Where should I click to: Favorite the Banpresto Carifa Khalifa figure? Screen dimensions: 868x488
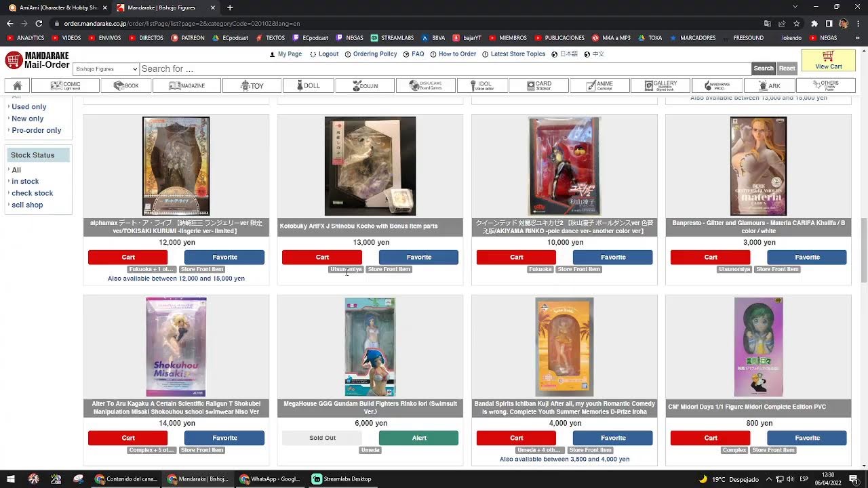click(x=807, y=257)
